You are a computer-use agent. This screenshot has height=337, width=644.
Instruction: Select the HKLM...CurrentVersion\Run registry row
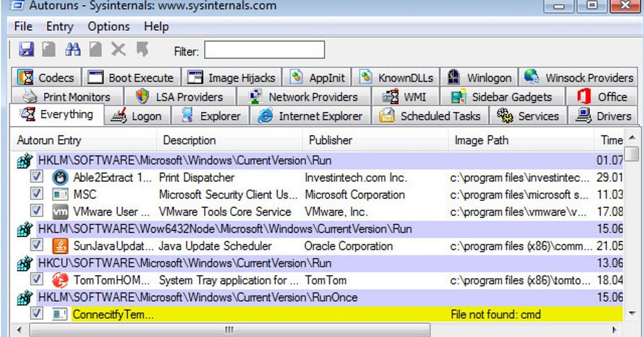pos(330,160)
